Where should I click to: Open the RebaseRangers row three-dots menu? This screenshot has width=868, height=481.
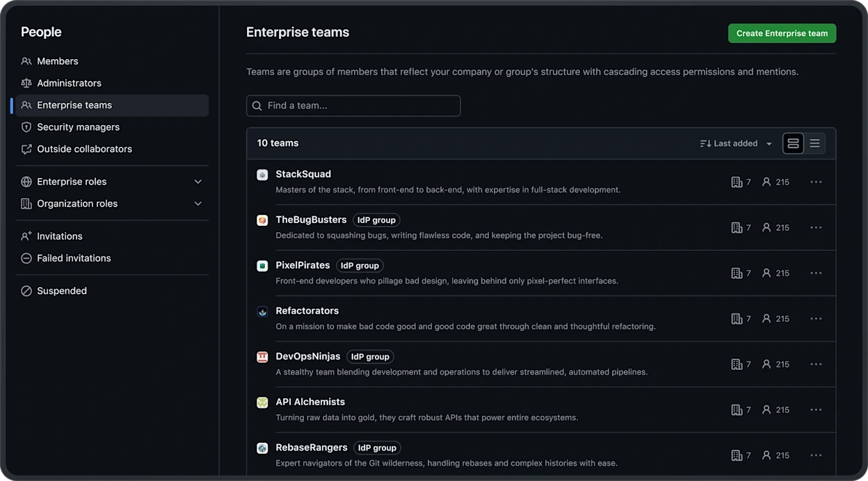816,455
